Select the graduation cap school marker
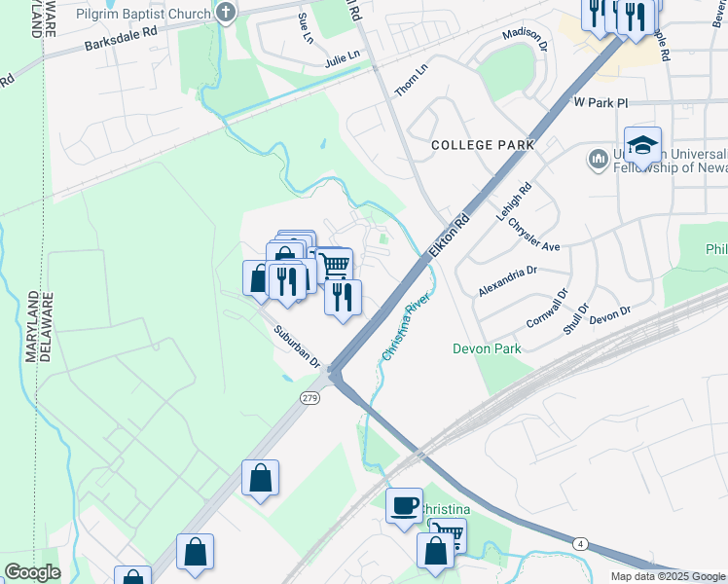Image resolution: width=728 pixels, height=584 pixels. (x=642, y=147)
